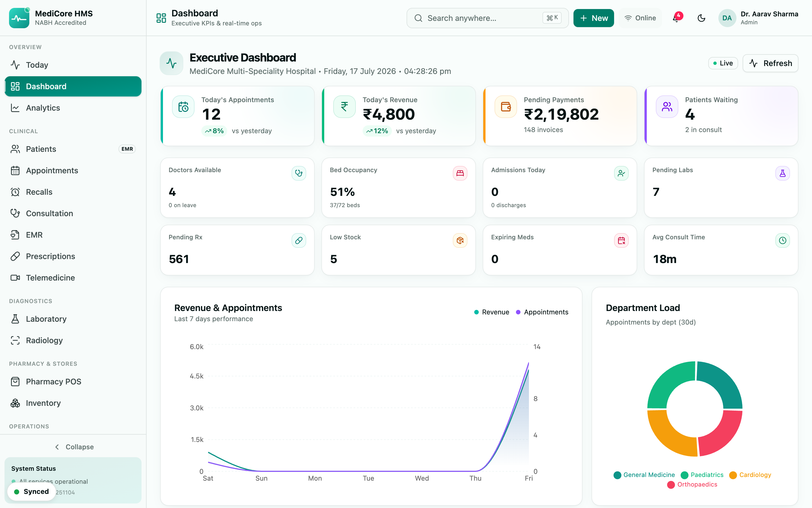Open Analytics in the sidebar
Image resolution: width=812 pixels, height=508 pixels.
(x=73, y=108)
